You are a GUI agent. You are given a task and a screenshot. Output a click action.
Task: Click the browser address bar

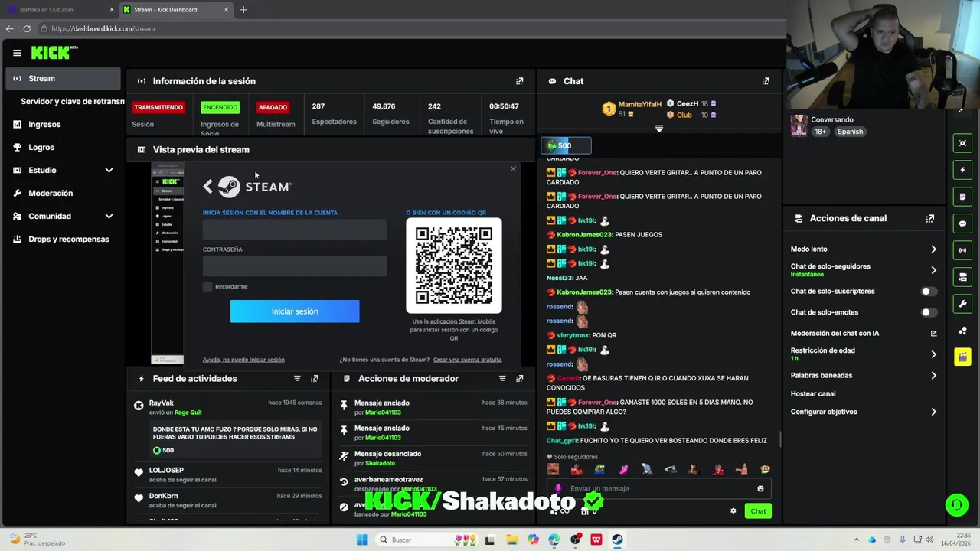[x=413, y=28]
